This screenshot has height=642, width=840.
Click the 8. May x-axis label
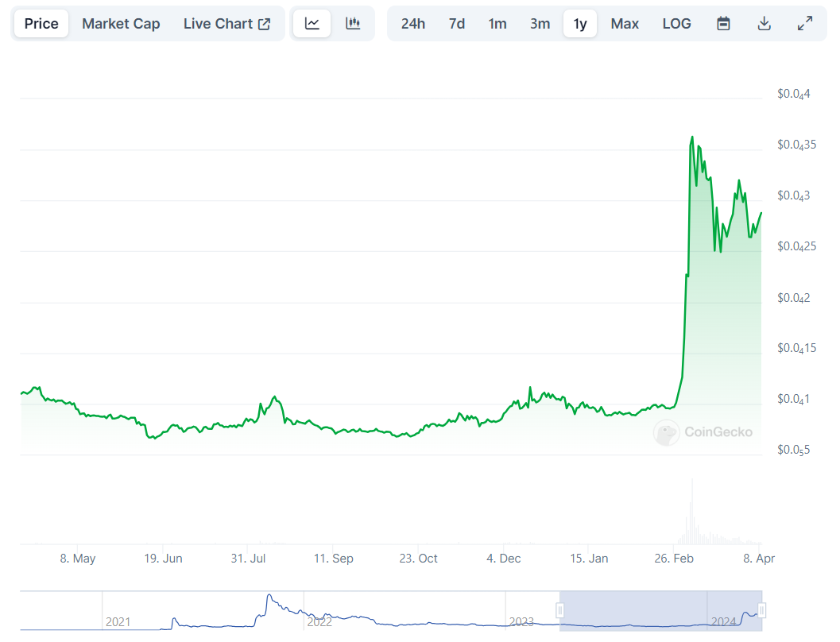[78, 559]
